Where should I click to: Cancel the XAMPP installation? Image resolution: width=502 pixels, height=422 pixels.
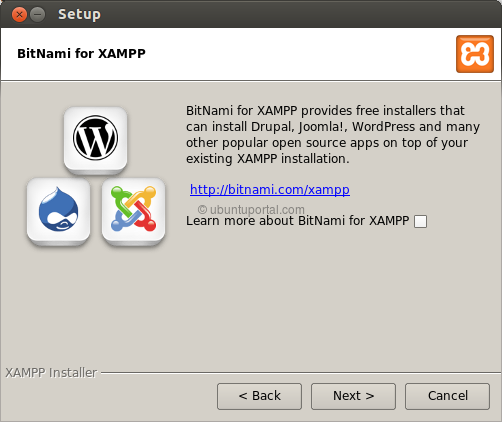[x=447, y=396]
